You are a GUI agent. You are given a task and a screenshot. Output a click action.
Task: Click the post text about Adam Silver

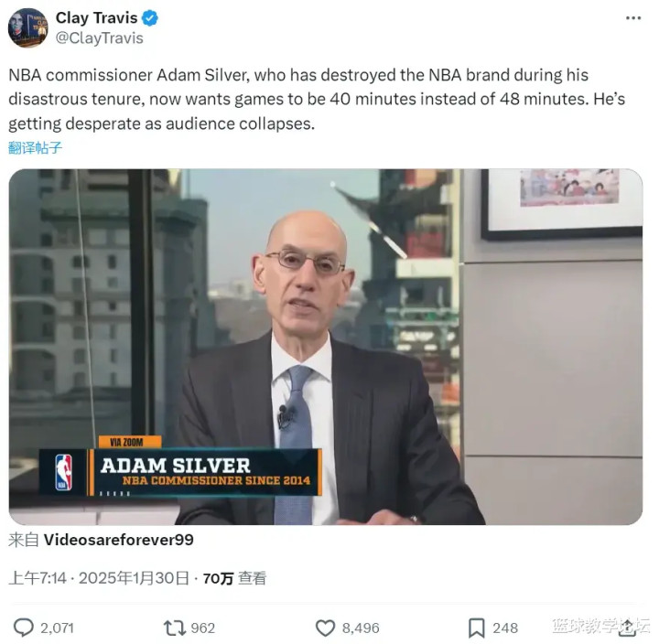click(x=317, y=99)
